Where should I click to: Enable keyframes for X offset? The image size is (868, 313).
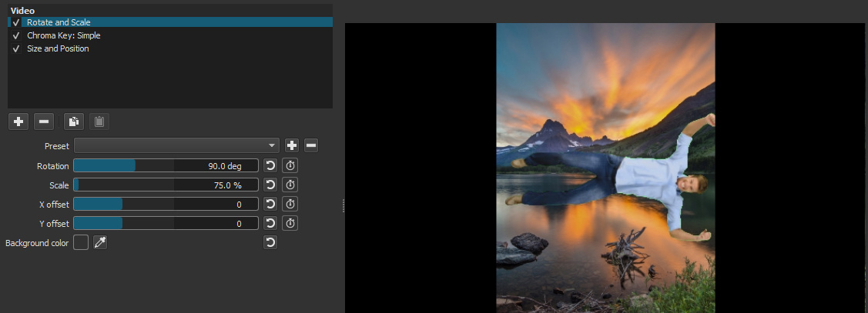coord(290,204)
